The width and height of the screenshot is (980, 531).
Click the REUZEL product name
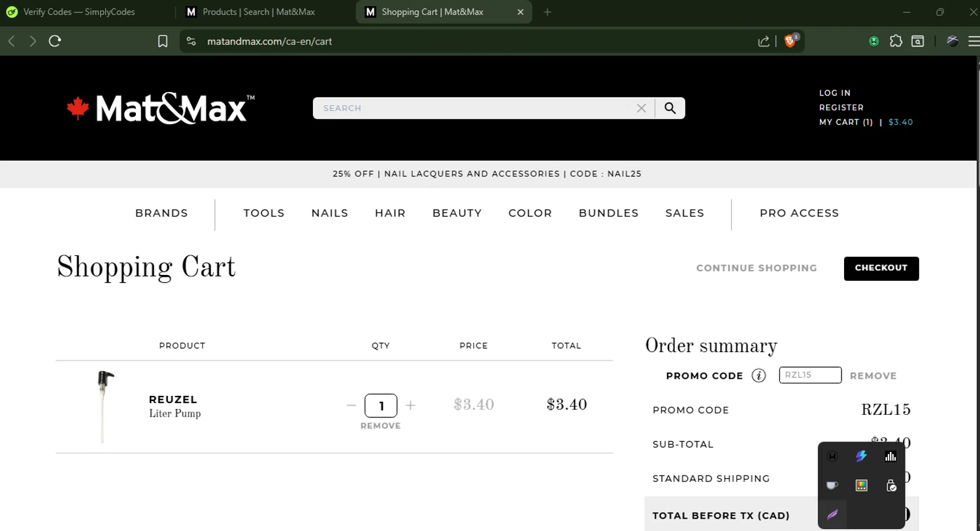click(x=173, y=399)
